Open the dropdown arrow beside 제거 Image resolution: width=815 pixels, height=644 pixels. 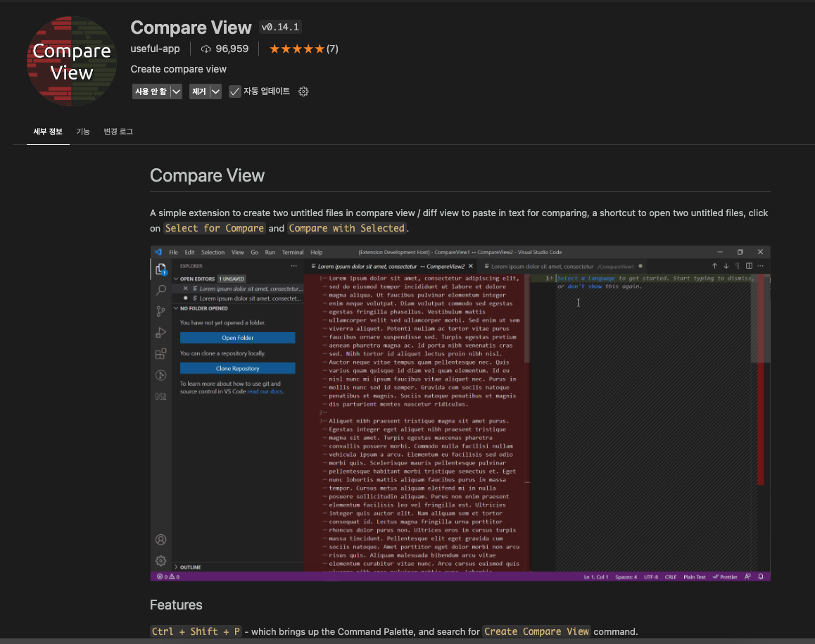215,91
